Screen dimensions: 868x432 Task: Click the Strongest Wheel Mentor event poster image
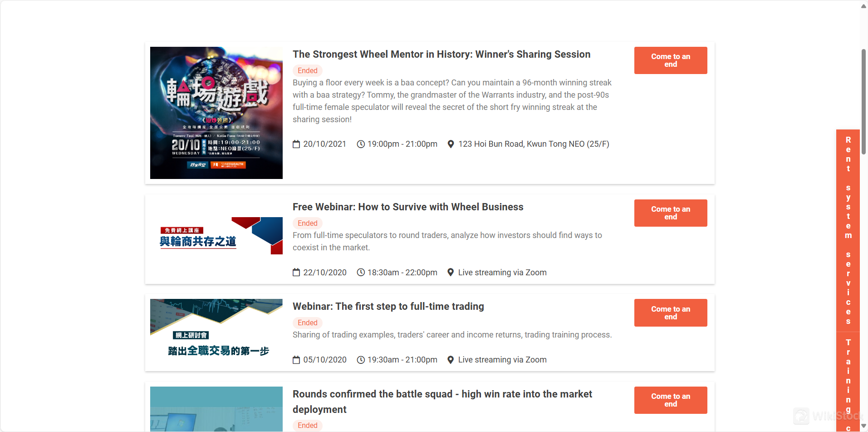coord(216,113)
